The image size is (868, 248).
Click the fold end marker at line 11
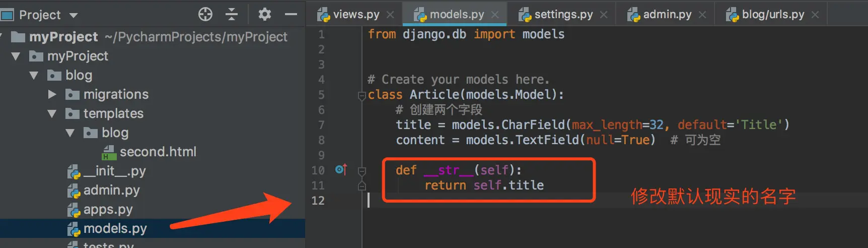tap(361, 186)
